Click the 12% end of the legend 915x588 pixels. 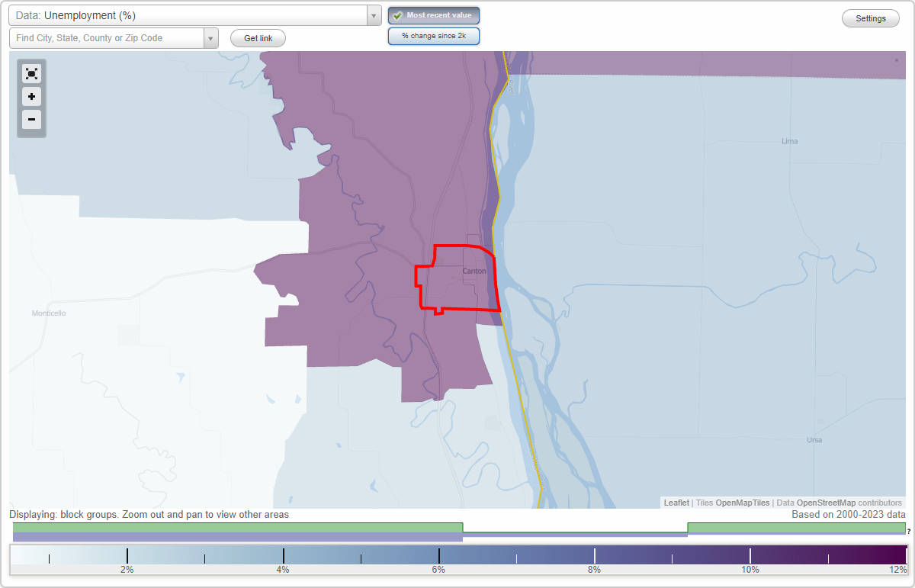point(897,569)
